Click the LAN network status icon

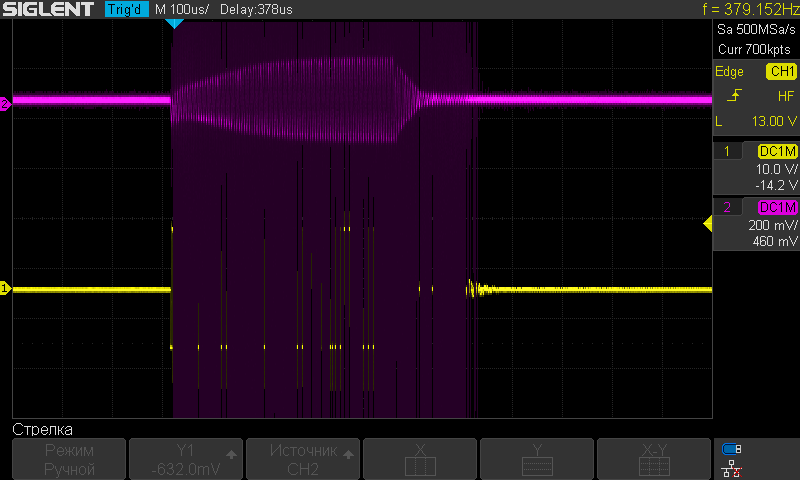click(x=732, y=469)
